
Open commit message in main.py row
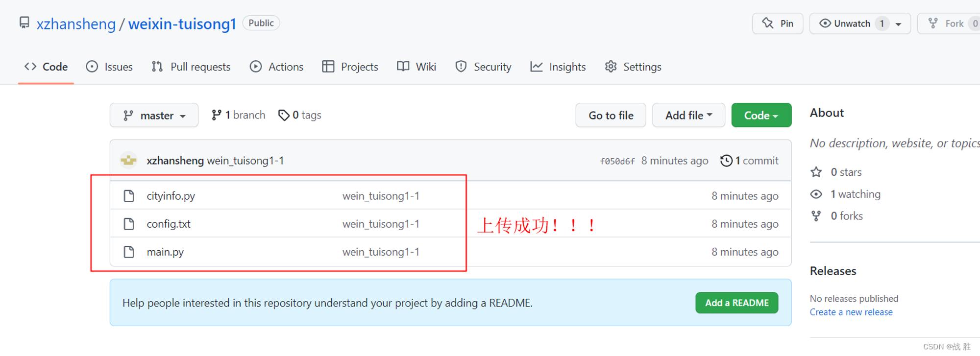[381, 252]
